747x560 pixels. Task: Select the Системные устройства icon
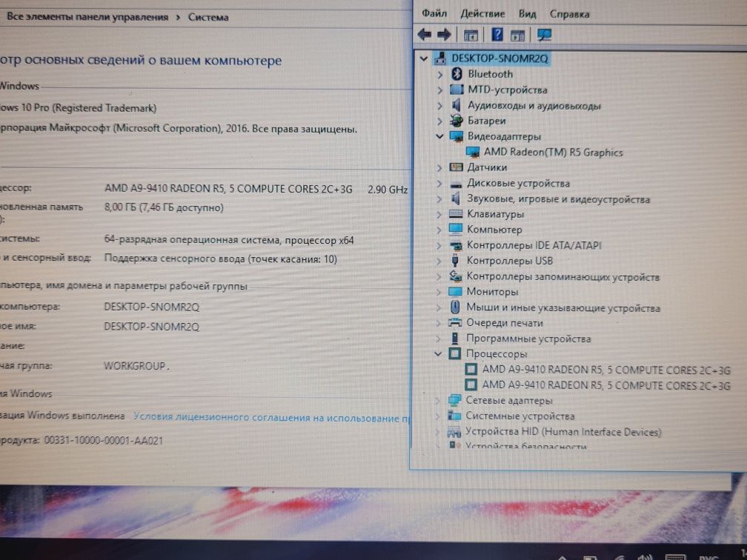pos(454,416)
